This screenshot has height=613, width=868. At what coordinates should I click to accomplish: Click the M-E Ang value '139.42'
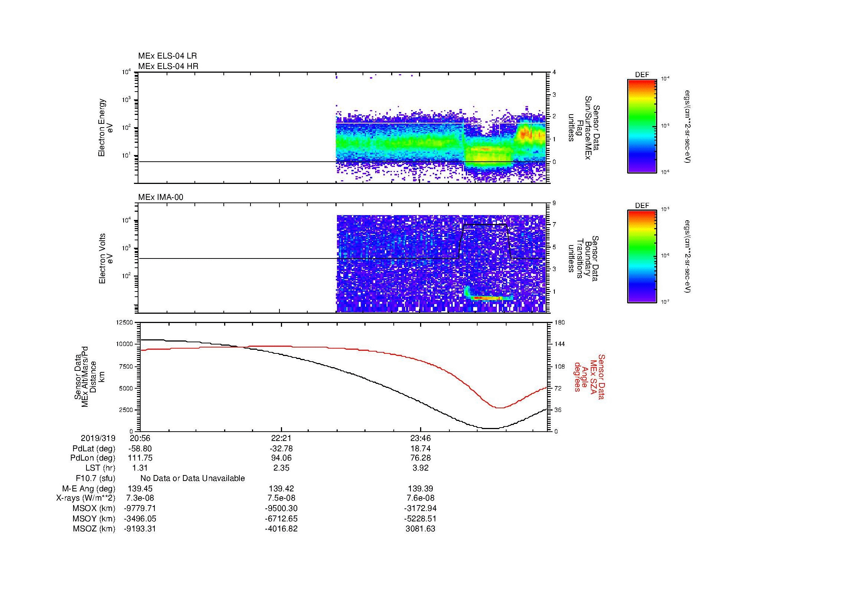pos(281,489)
